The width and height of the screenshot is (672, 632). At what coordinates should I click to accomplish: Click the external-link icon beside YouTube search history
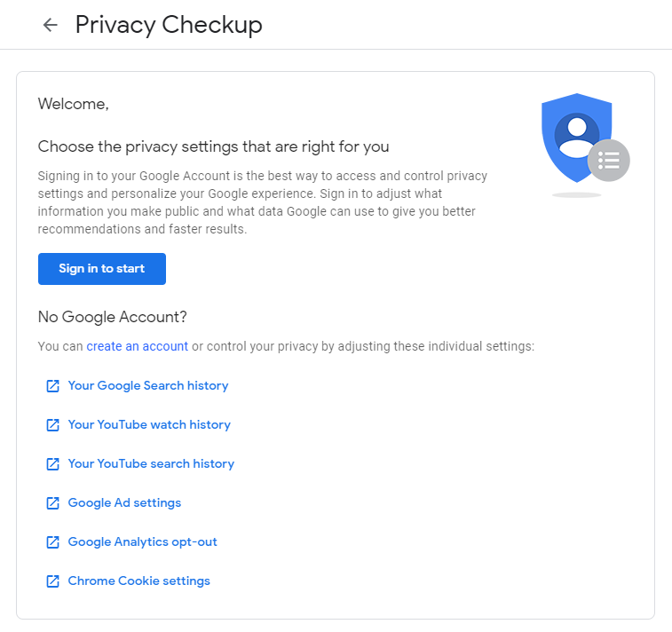(x=52, y=464)
